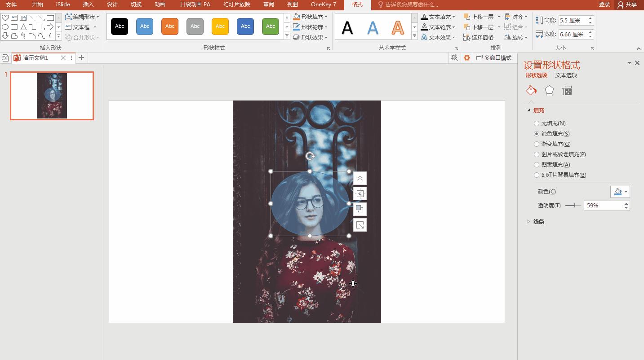Viewport: 644px width, 360px height.
Task: Select the heart shape in the shapes gallery
Action: 5,18
